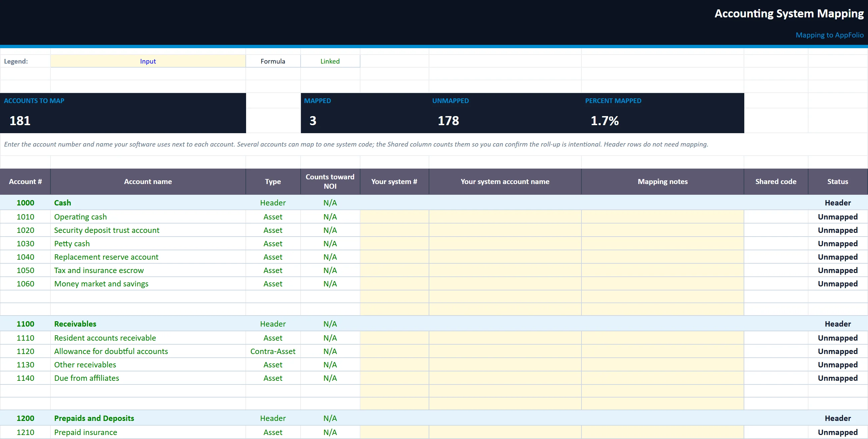The width and height of the screenshot is (868, 439).
Task: Click Unmapped status for Other receivables
Action: pos(838,364)
